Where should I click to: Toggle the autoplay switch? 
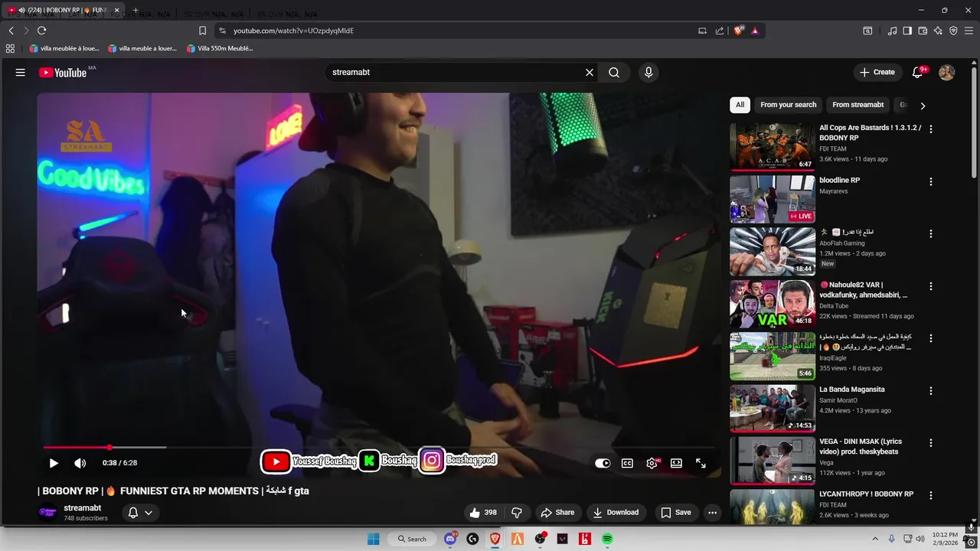click(x=603, y=463)
